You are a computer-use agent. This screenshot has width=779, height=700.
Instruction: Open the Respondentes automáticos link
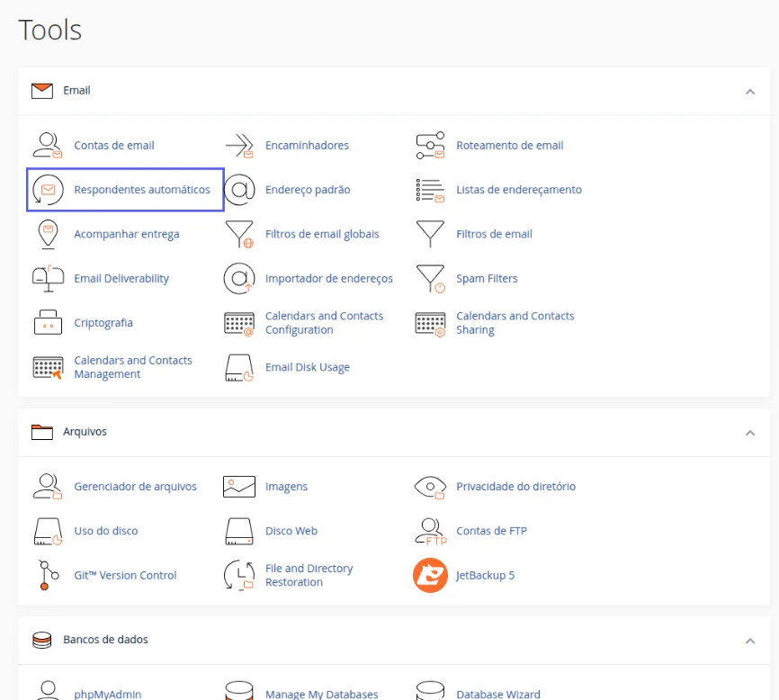(142, 190)
